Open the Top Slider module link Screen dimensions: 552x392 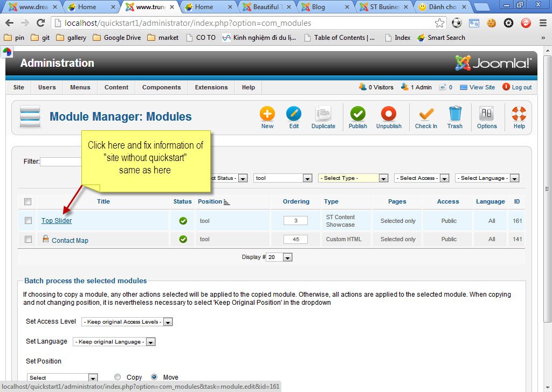tap(57, 221)
